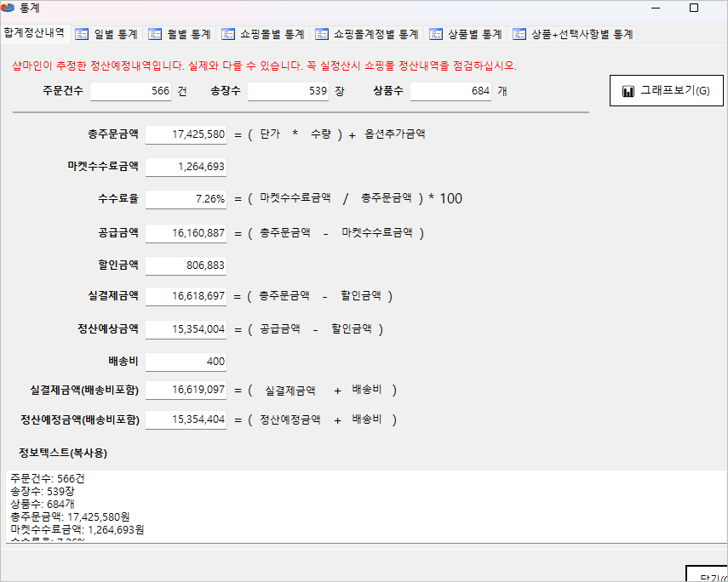Click the 정보텍스트(복사용) label

tap(63, 454)
